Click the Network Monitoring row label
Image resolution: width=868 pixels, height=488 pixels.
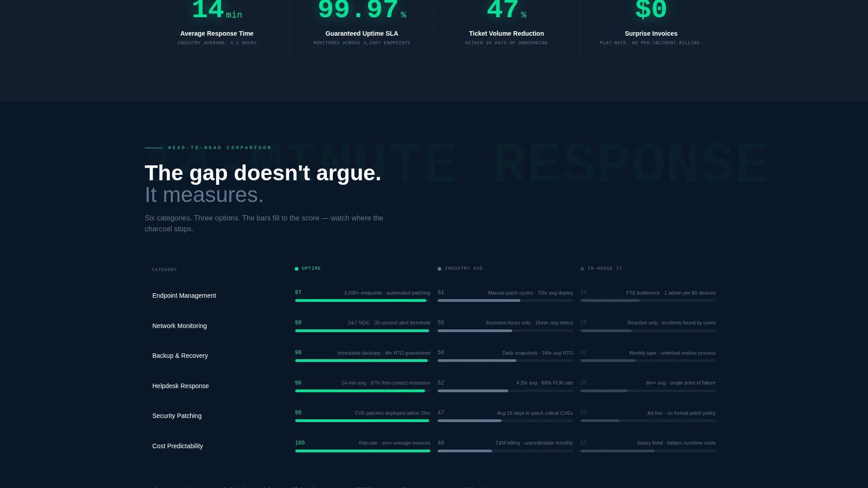[179, 326]
